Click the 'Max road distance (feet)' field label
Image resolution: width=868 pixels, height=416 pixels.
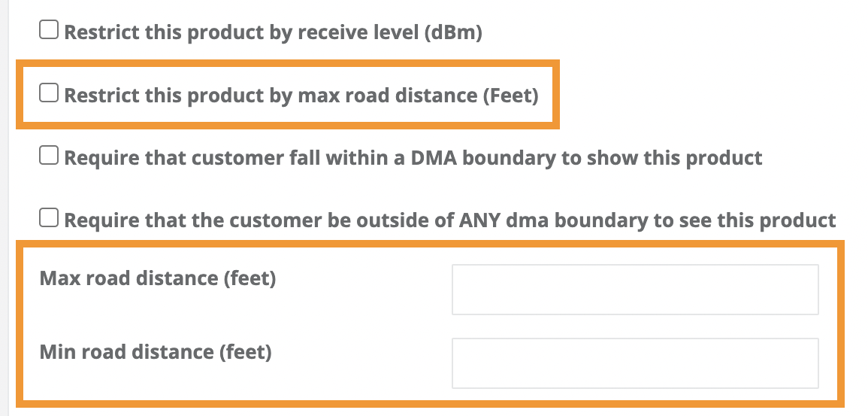158,279
